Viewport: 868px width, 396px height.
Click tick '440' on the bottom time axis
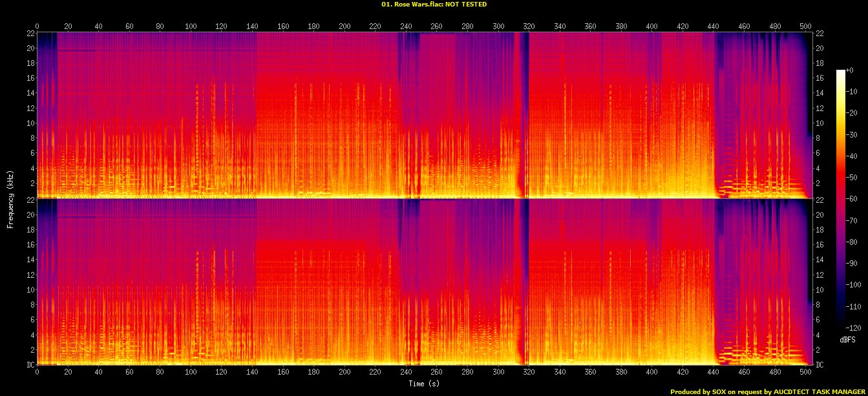714,372
